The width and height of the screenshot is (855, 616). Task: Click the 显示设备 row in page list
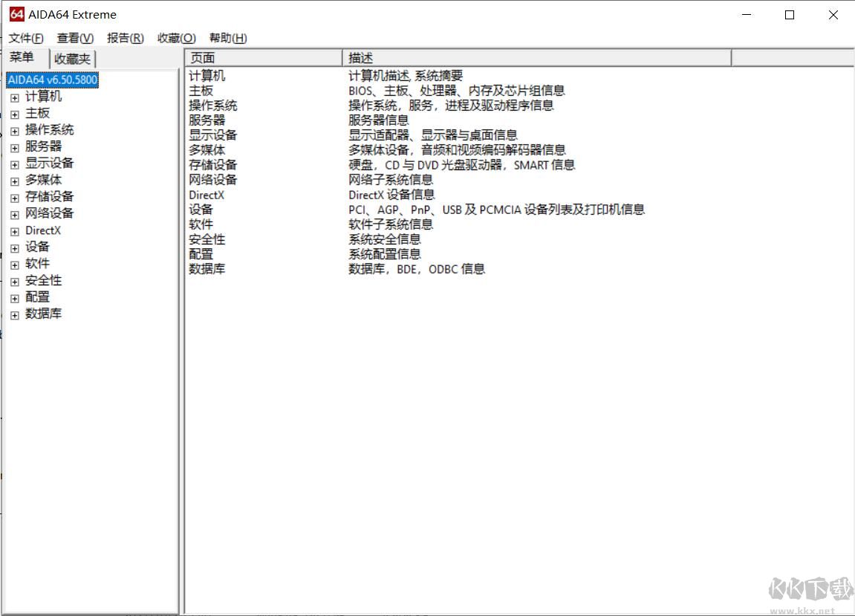click(x=213, y=135)
